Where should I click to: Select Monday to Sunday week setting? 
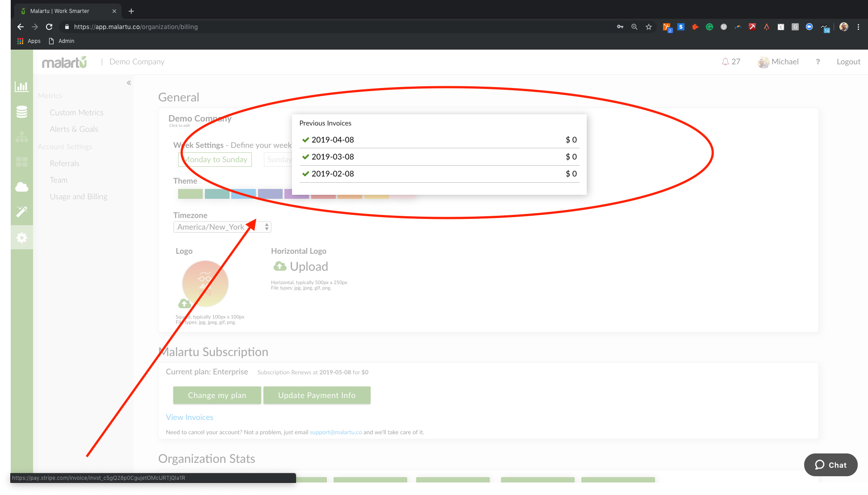pos(215,159)
